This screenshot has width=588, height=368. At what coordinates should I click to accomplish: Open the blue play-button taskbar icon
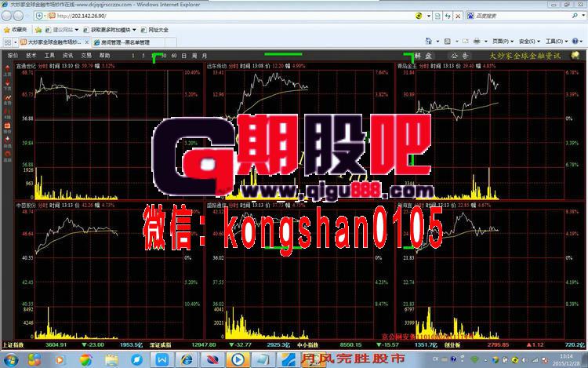click(x=238, y=360)
